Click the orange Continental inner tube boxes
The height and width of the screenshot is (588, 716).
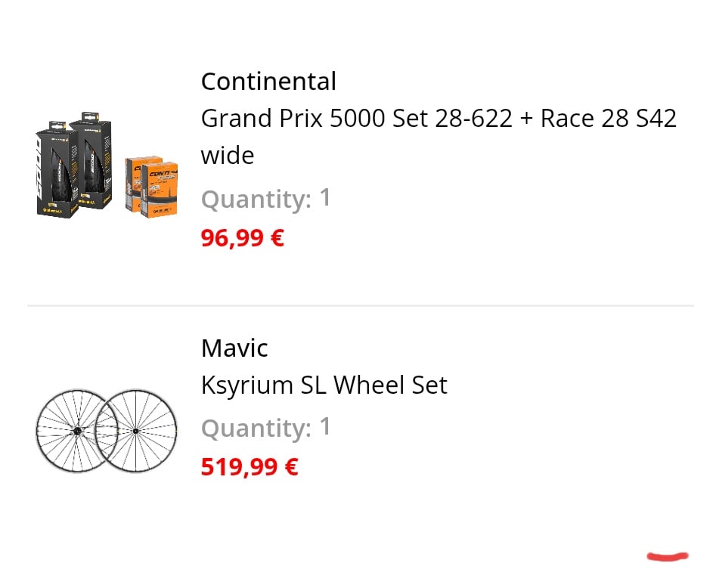pos(152,187)
